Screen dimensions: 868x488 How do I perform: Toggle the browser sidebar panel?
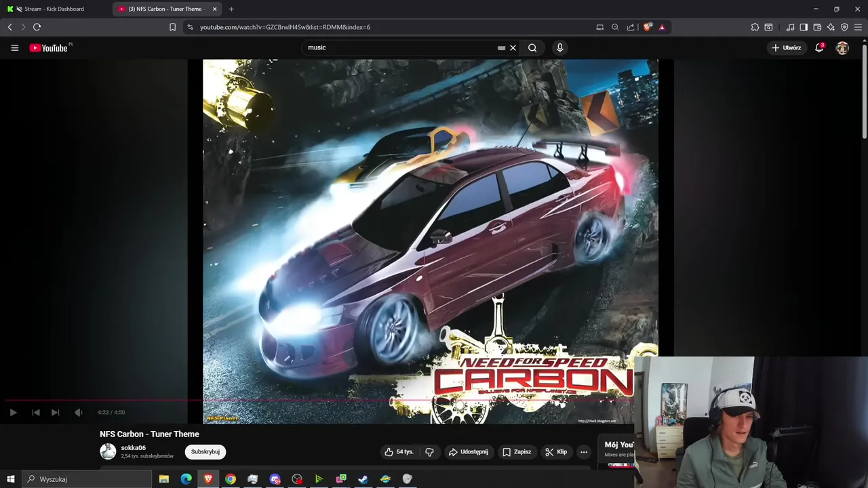tap(804, 27)
